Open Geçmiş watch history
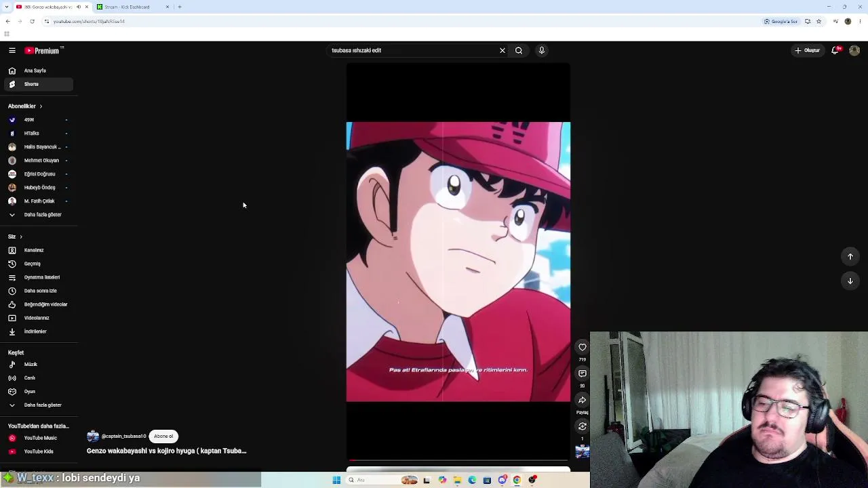The height and width of the screenshot is (488, 868). [x=39, y=264]
